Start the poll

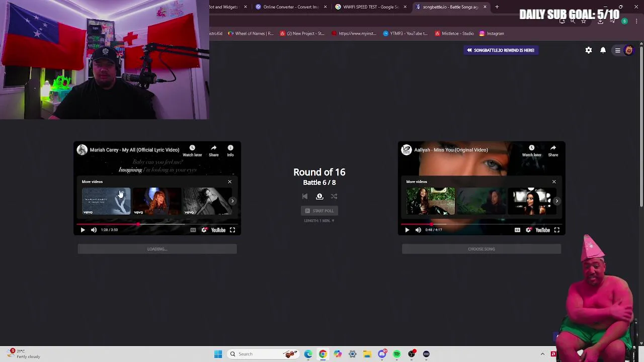(319, 211)
